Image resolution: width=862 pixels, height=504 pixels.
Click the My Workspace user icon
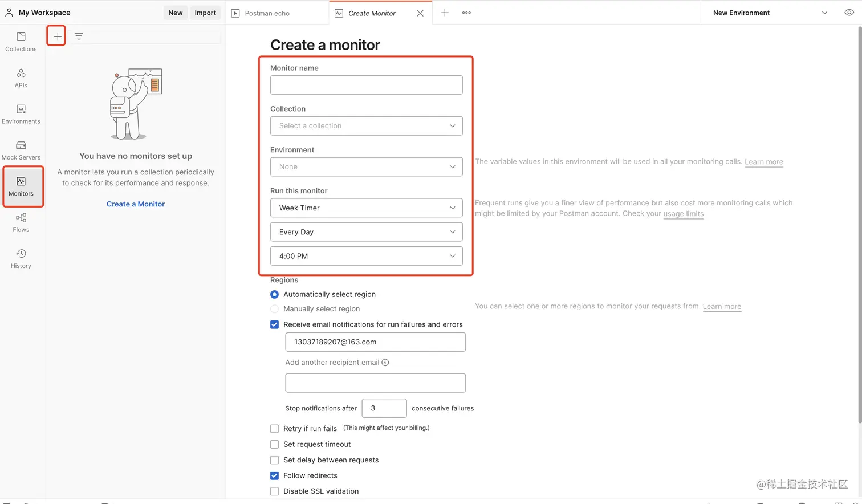pos(9,13)
